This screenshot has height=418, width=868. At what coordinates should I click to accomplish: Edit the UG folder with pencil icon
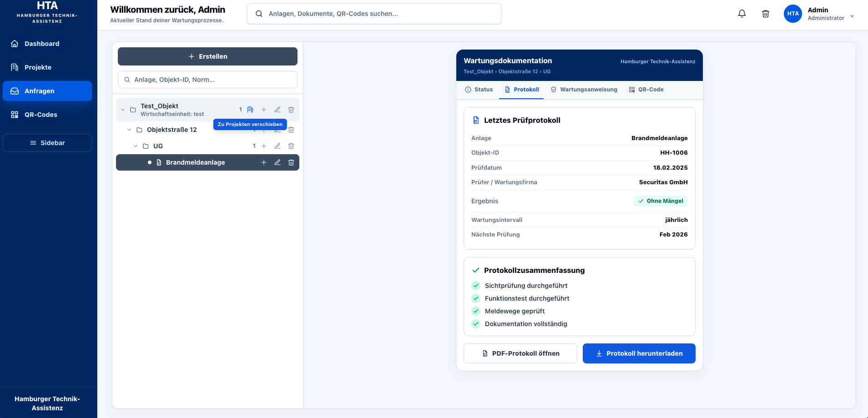pos(278,146)
